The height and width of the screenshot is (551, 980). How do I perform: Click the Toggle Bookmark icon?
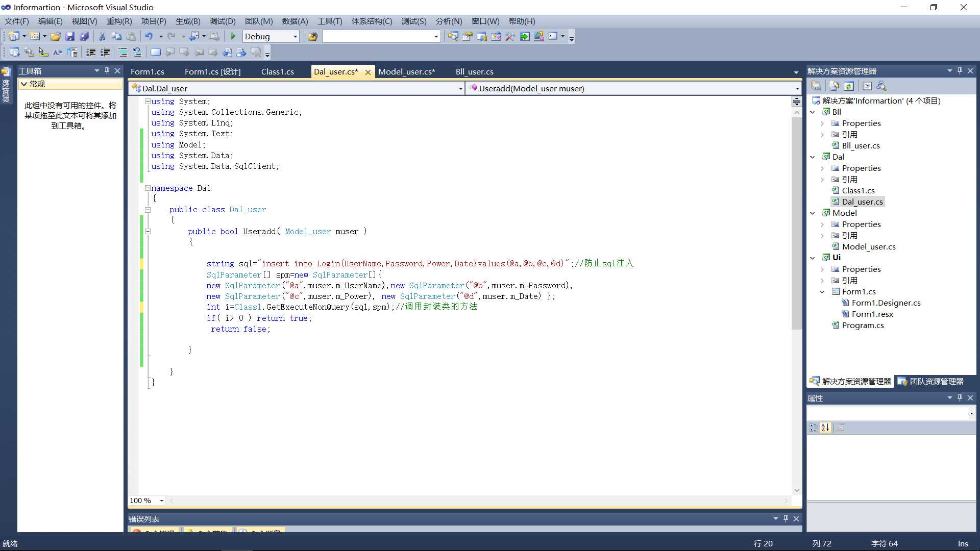point(156,52)
